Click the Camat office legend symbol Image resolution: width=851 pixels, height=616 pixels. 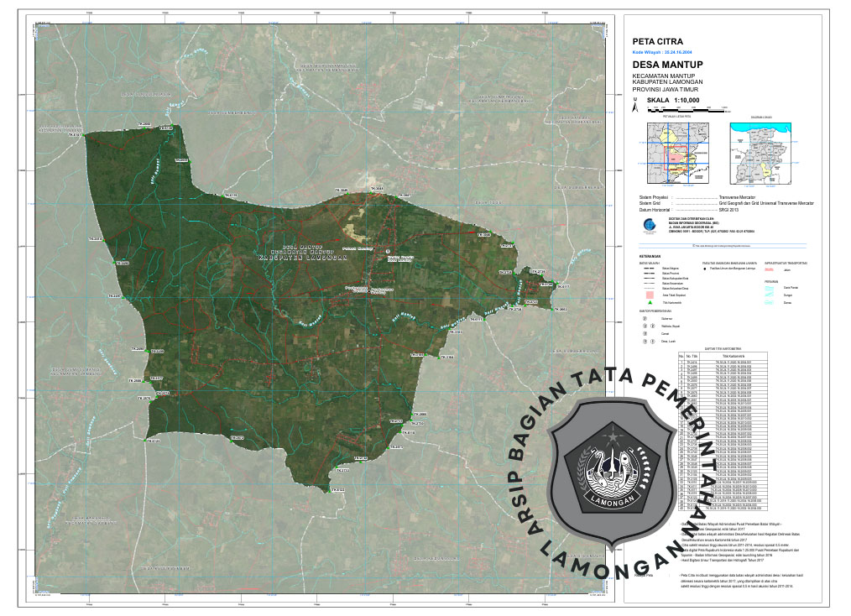644,334
